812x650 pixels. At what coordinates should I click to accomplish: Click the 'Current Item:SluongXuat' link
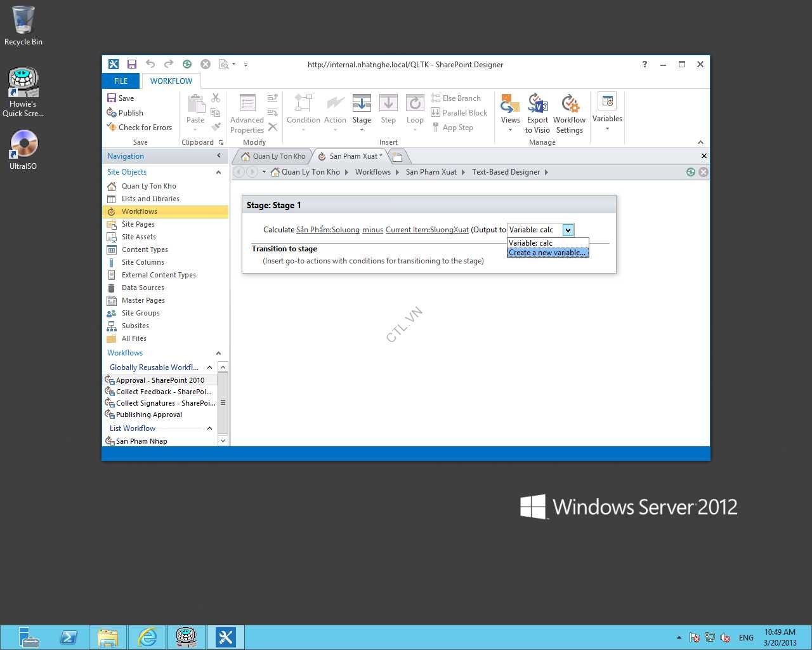coord(427,230)
